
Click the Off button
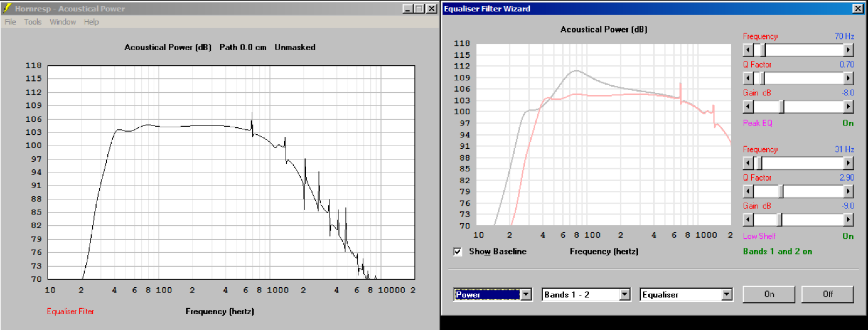point(828,294)
